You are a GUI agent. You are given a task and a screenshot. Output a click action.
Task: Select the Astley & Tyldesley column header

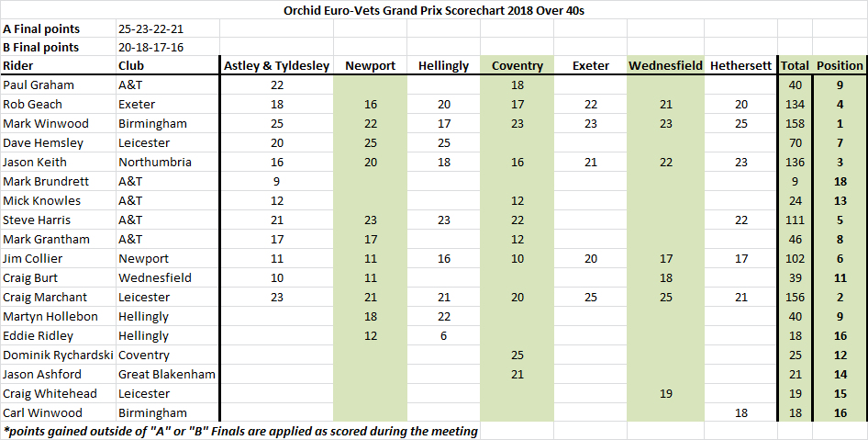coord(276,66)
